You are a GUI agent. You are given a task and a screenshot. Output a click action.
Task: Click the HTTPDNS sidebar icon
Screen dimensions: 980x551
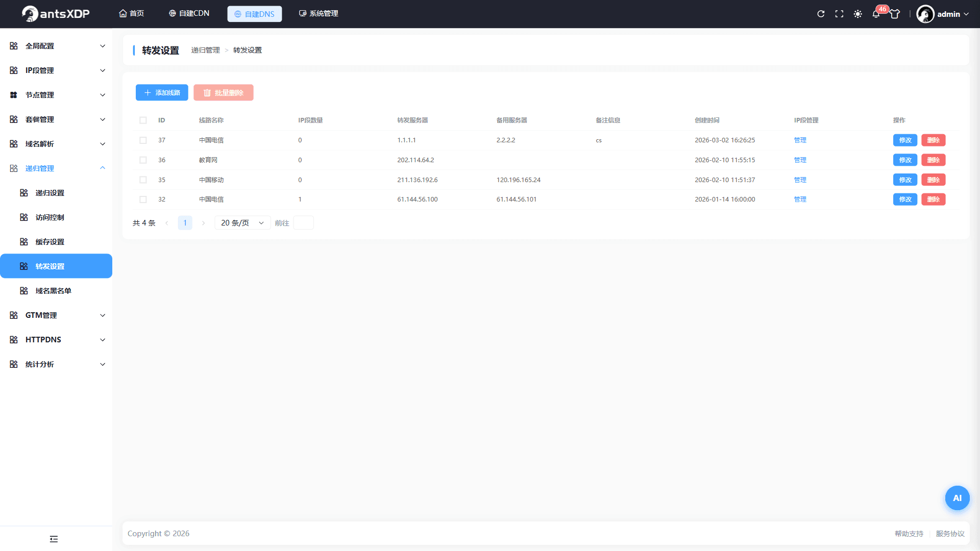click(x=14, y=340)
